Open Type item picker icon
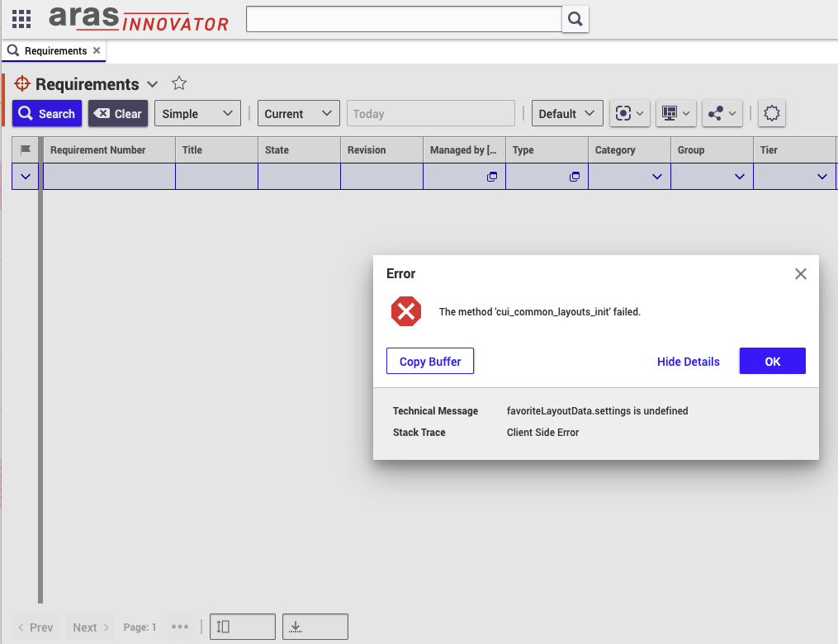The image size is (838, 644). click(575, 177)
